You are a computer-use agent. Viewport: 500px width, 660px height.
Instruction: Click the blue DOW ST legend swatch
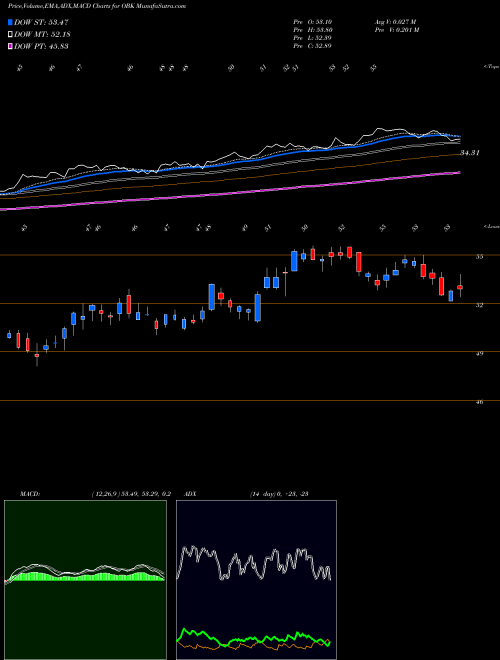pyautogui.click(x=10, y=22)
